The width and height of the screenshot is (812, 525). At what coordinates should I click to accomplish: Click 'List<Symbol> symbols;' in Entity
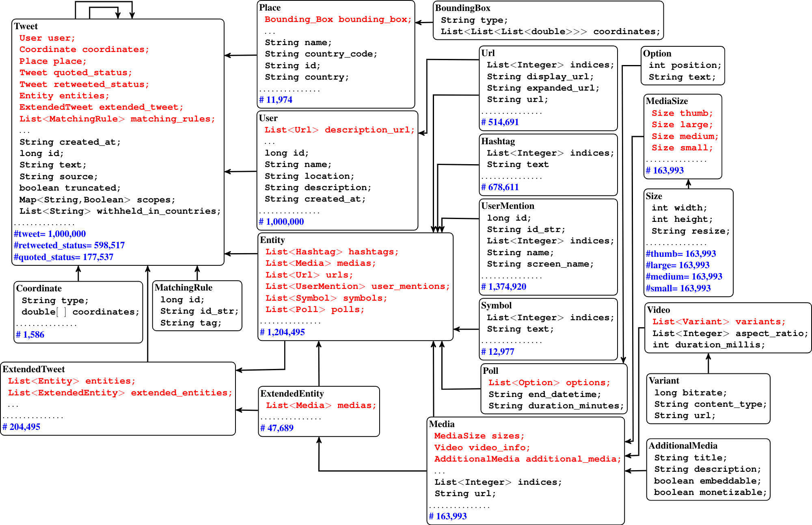(326, 298)
